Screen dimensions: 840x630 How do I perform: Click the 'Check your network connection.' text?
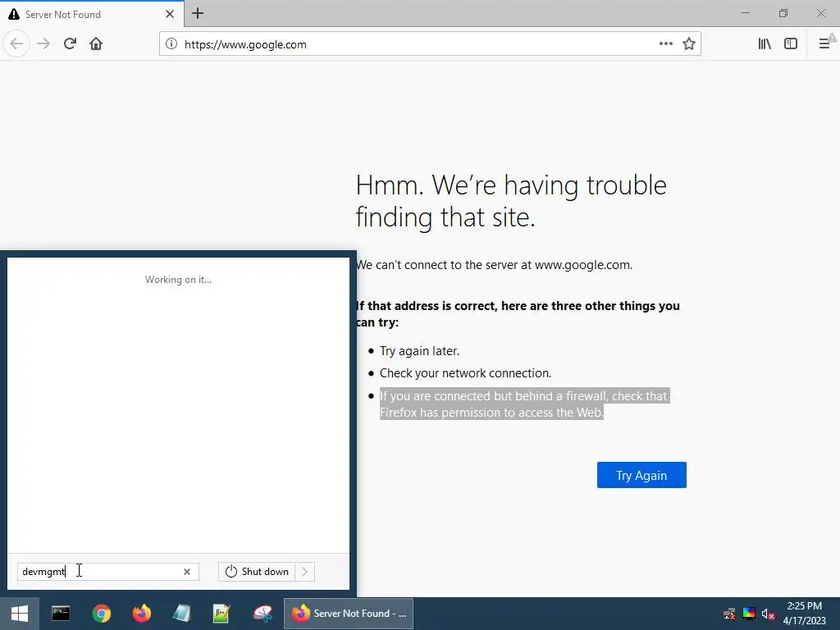point(466,373)
